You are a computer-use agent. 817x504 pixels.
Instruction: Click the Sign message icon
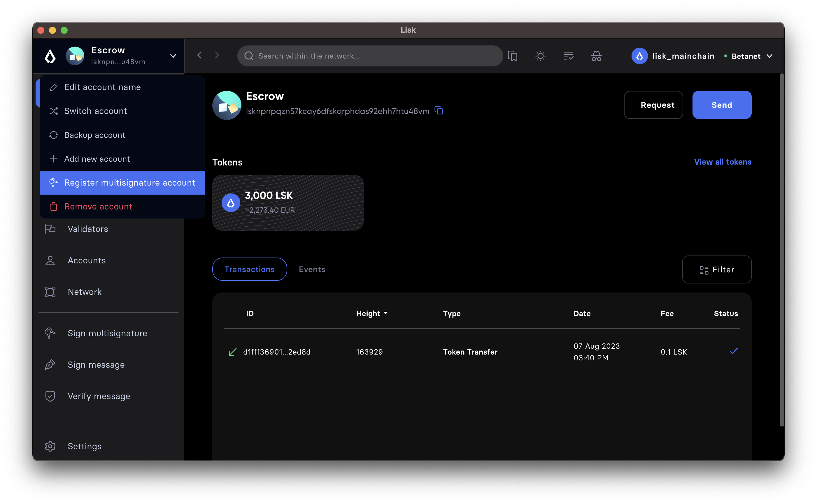(x=51, y=364)
